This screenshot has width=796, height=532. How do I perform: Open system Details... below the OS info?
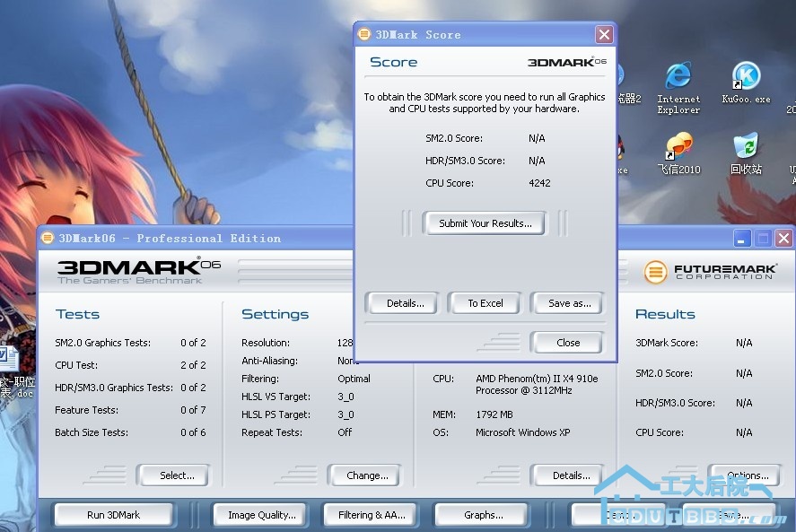click(x=571, y=475)
